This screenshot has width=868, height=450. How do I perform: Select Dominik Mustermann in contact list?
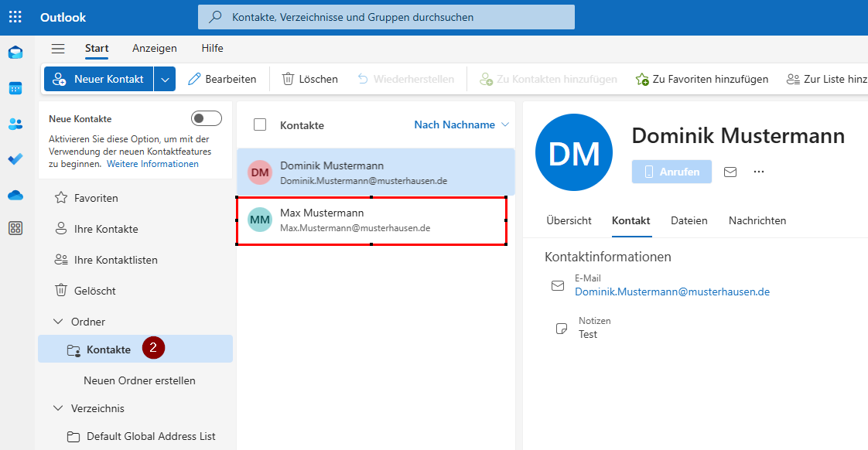tap(376, 172)
